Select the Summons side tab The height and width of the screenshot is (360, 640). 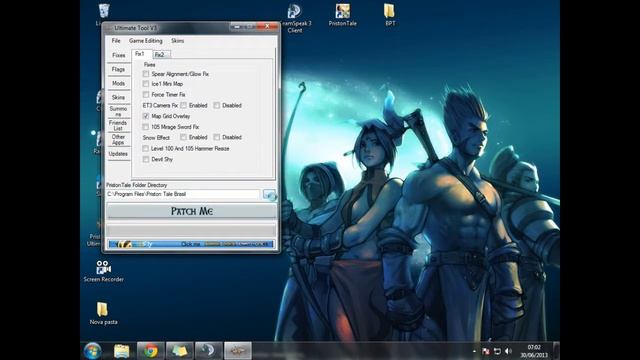(119, 111)
